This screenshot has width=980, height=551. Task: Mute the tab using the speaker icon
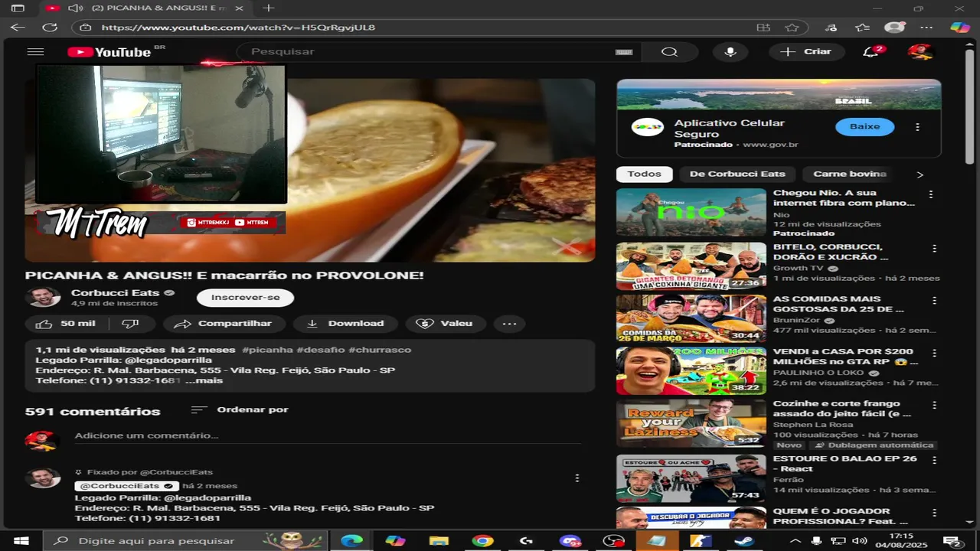75,8
